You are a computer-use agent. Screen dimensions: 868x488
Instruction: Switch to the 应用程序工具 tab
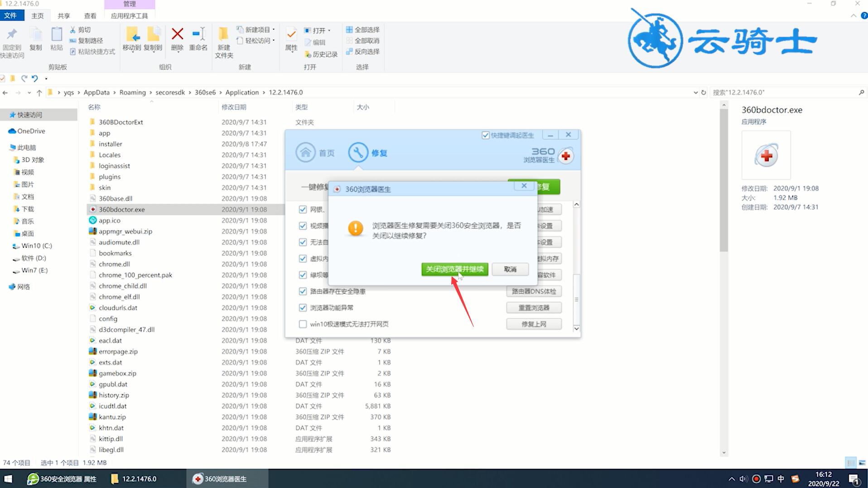130,16
